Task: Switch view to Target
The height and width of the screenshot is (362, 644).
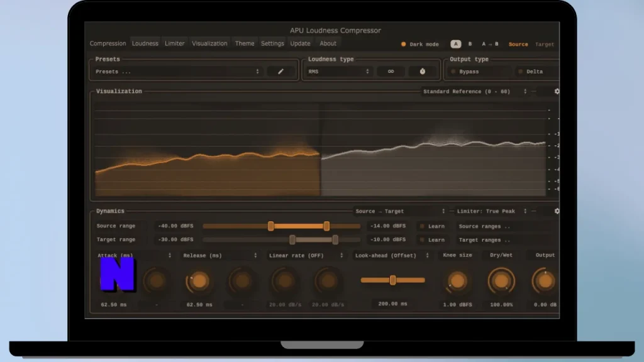Action: [544, 45]
